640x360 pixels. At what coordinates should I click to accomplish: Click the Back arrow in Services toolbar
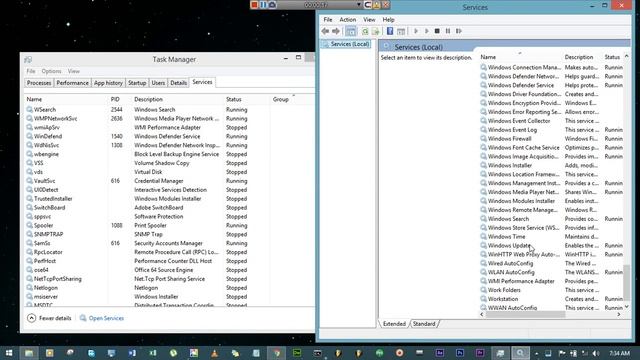pyautogui.click(x=325, y=31)
